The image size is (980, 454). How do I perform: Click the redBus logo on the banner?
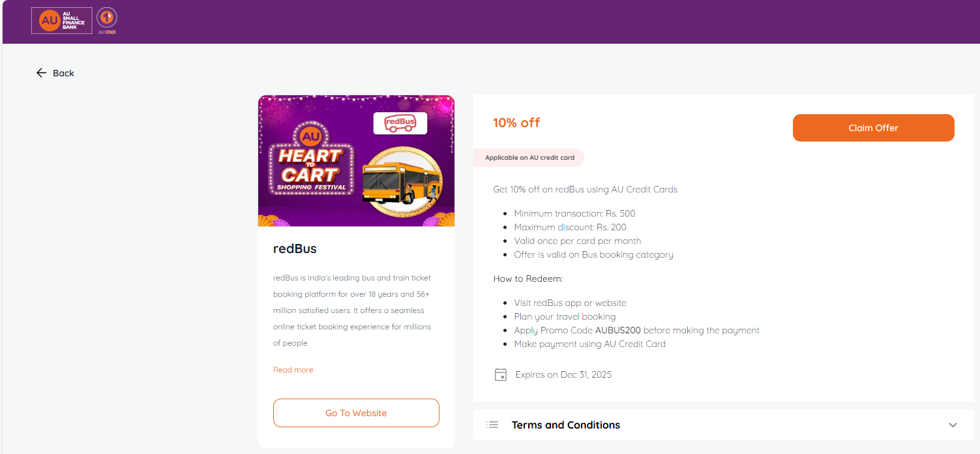[400, 123]
